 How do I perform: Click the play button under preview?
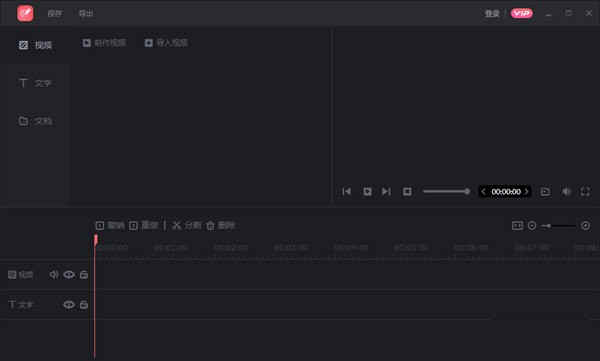pyautogui.click(x=367, y=191)
